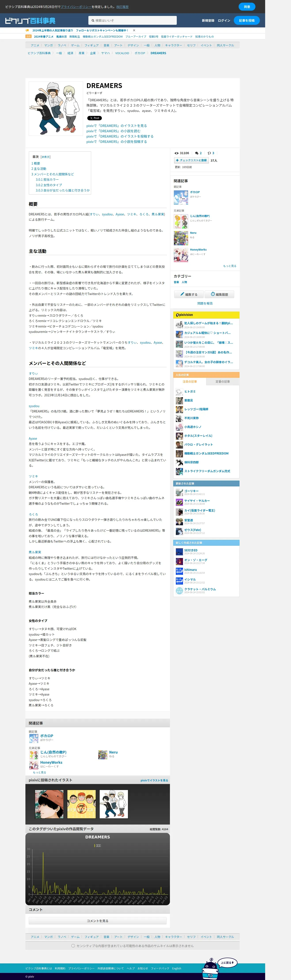Image resolution: width=291 pixels, height=980 pixels.
Task: Click the magnifier icon in search box
Action: tap(92, 21)
